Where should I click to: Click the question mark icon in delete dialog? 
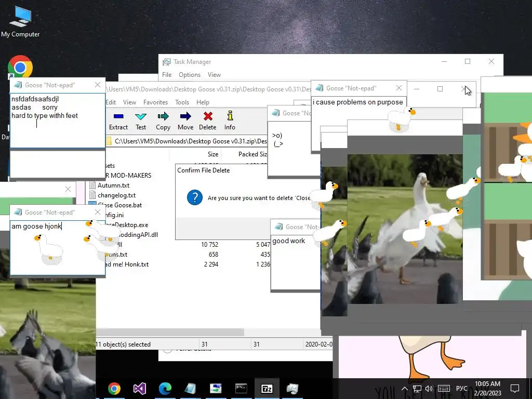pos(195,198)
